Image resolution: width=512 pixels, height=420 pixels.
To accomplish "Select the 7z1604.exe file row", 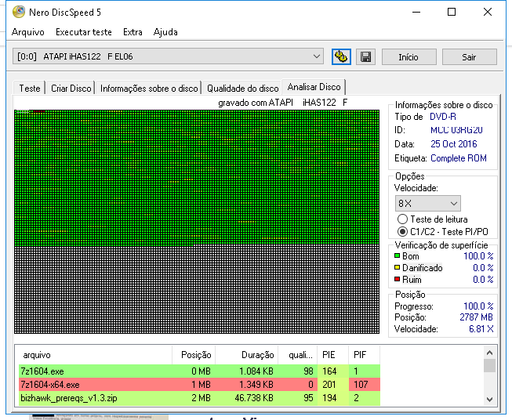I will [199, 371].
